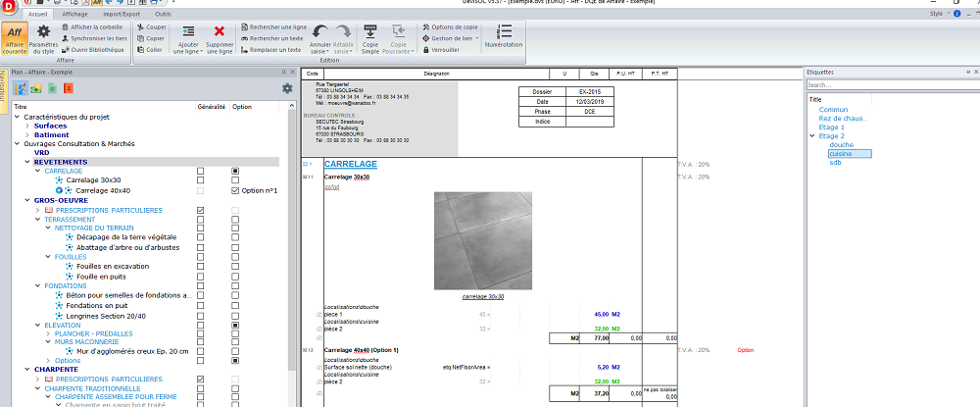Tick Option checkbox for Longrines Section 20/40

(235, 316)
